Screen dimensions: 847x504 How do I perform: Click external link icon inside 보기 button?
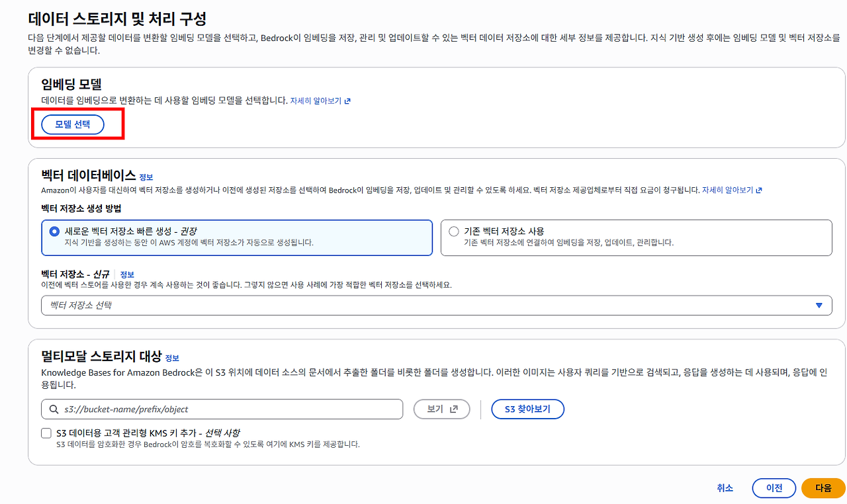tap(454, 409)
